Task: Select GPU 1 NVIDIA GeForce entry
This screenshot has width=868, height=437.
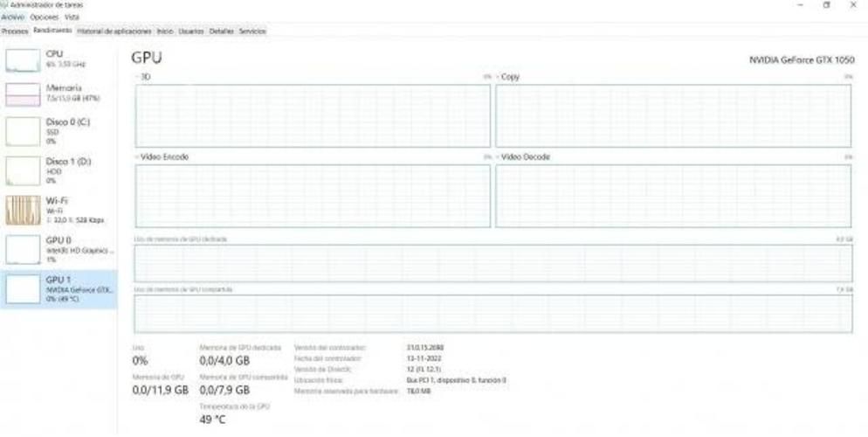Action: coord(59,289)
